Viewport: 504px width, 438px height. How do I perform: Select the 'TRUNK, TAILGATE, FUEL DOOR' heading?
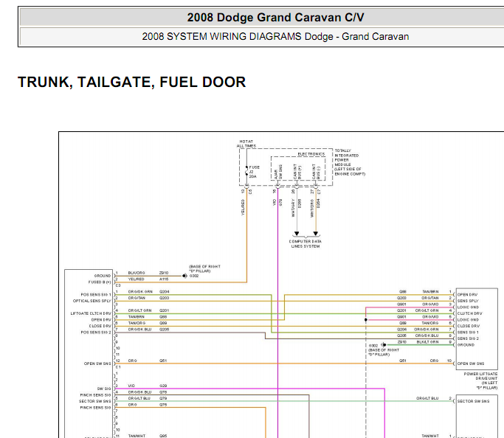click(132, 82)
